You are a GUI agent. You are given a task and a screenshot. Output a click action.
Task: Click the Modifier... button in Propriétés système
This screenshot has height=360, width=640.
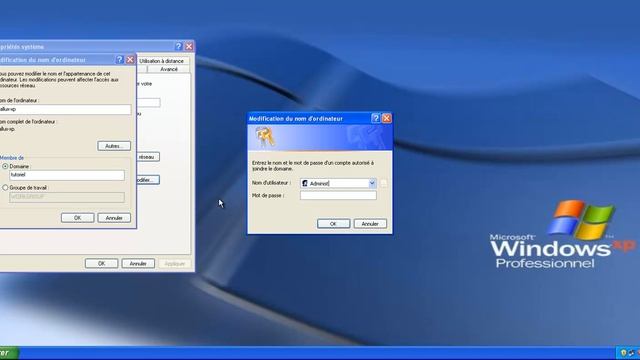[147, 180]
